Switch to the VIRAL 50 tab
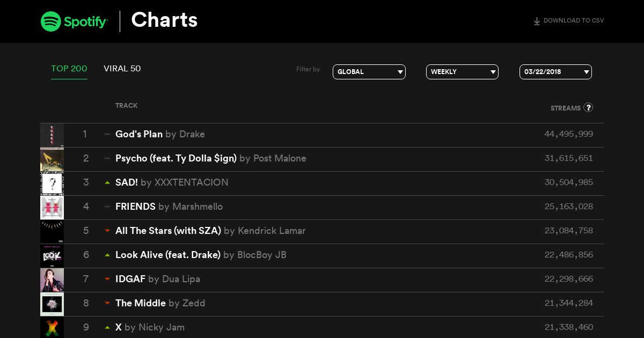The image size is (644, 338). click(x=122, y=69)
